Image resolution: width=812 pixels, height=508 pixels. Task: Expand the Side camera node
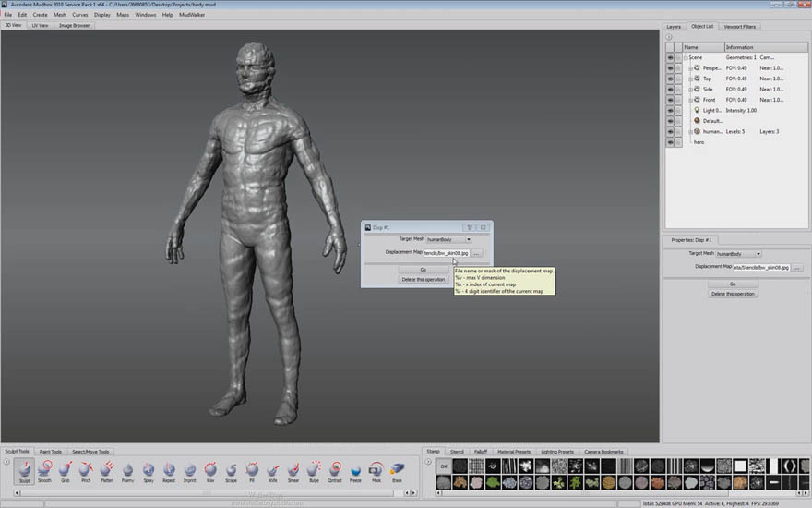tap(690, 90)
